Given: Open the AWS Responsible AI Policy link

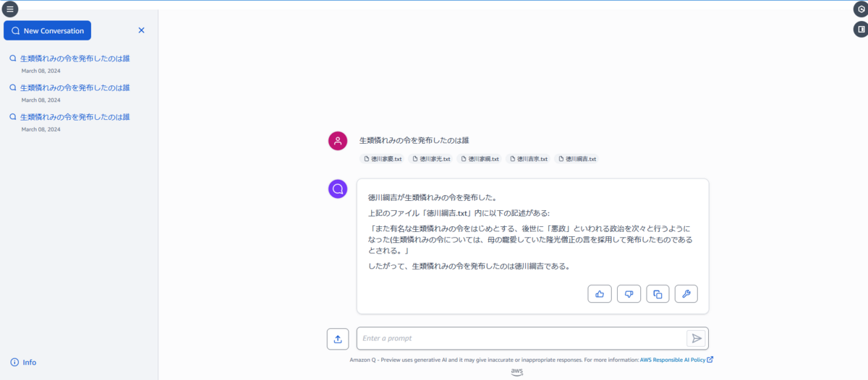Looking at the screenshot, I should tap(677, 360).
